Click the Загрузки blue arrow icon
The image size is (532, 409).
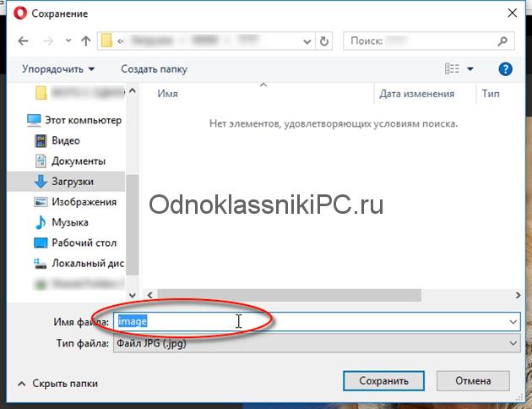tap(41, 181)
